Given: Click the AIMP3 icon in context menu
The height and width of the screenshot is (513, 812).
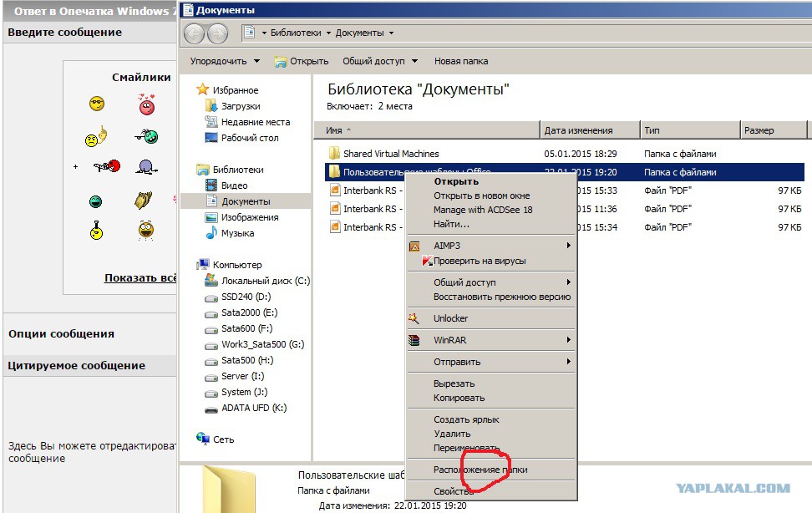Looking at the screenshot, I should (414, 246).
